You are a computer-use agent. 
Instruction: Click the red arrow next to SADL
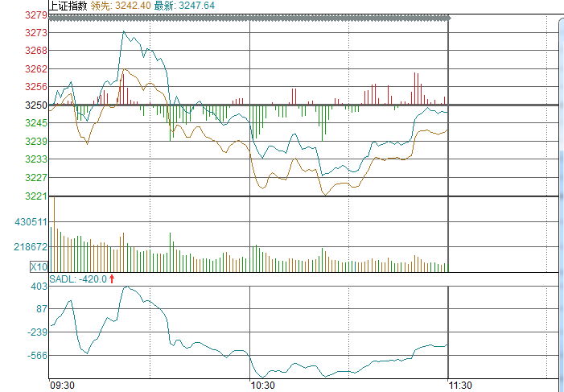(x=112, y=279)
